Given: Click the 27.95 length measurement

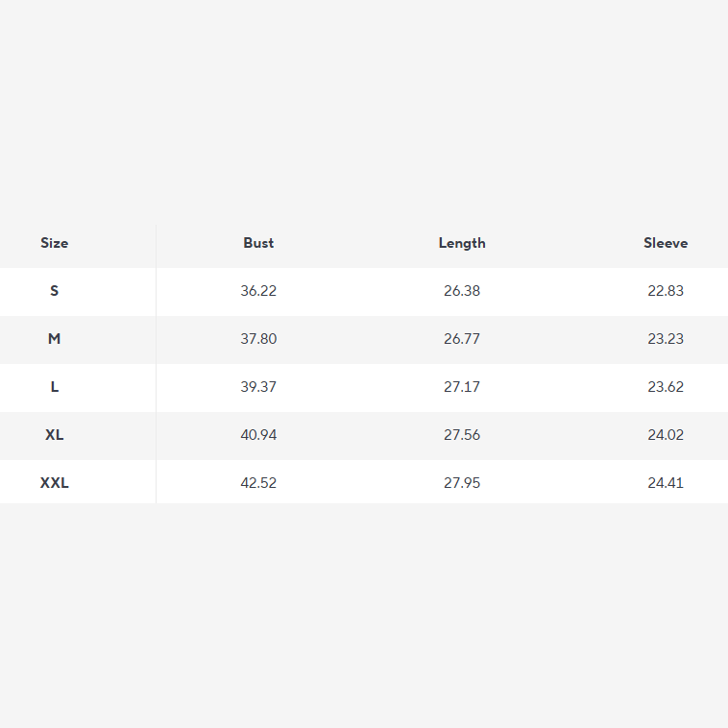Looking at the screenshot, I should (462, 483).
